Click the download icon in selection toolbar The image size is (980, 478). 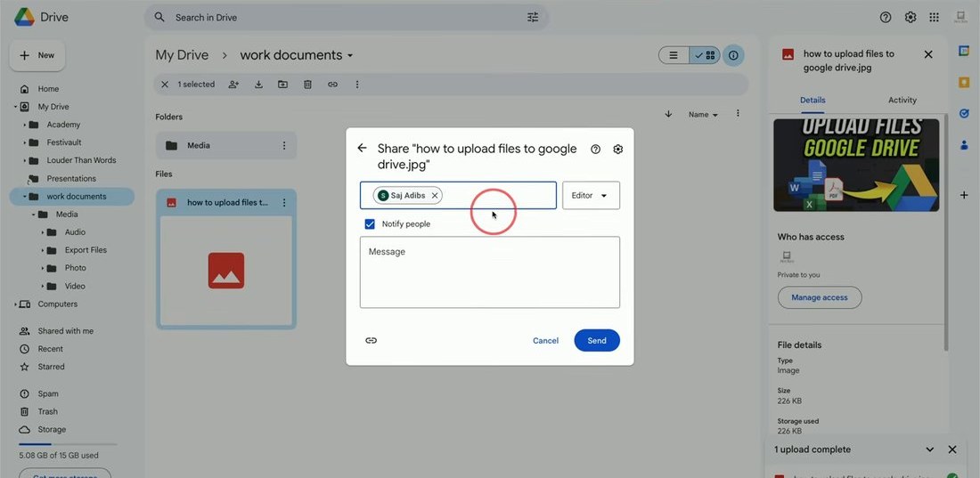click(x=258, y=85)
